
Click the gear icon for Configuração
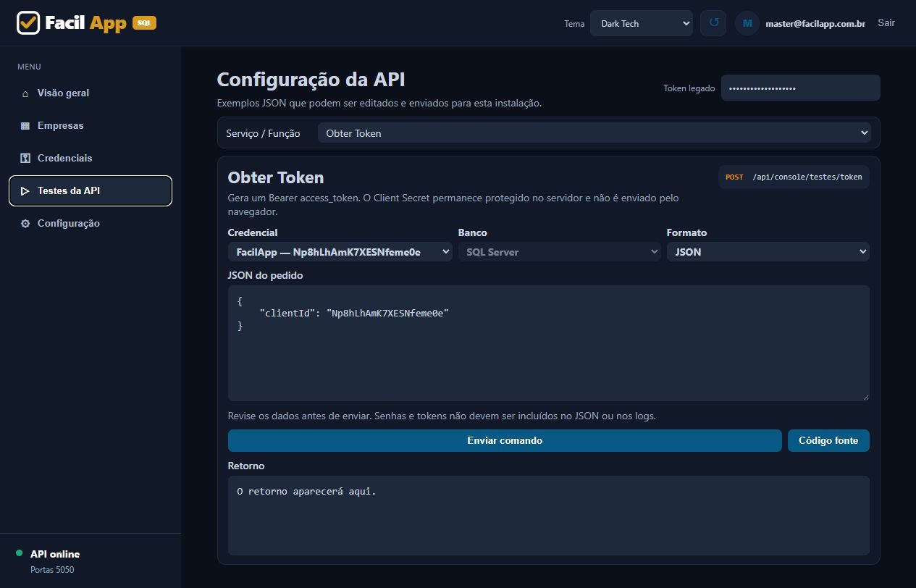point(25,224)
